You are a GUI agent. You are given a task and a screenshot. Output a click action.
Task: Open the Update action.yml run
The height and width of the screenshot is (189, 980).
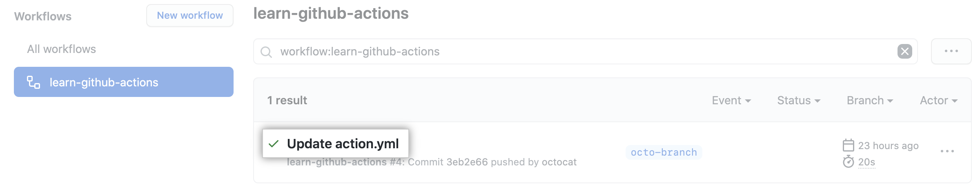pyautogui.click(x=343, y=144)
